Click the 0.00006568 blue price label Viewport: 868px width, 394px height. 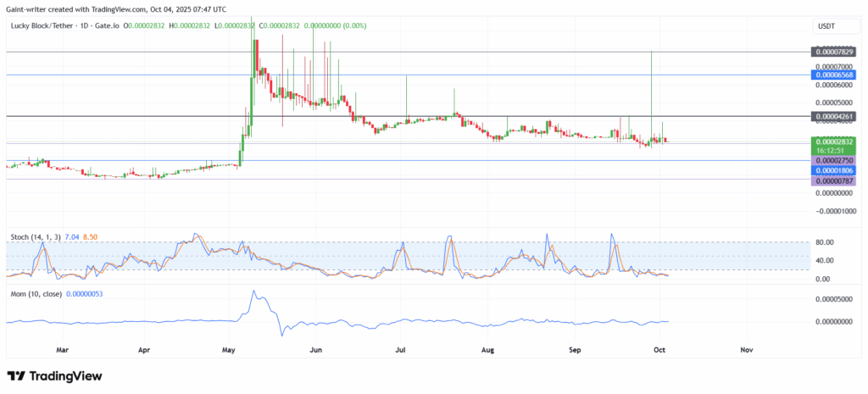[833, 75]
